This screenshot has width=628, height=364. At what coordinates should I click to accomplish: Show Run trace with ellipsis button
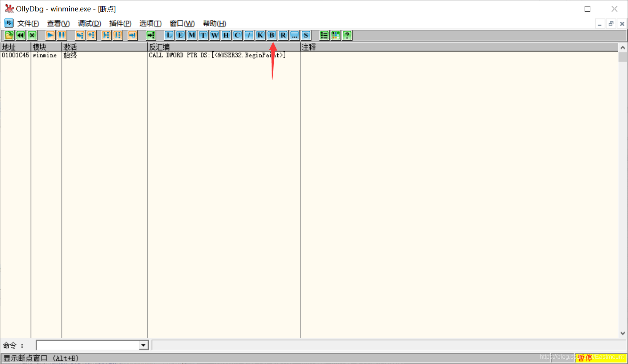(x=294, y=35)
